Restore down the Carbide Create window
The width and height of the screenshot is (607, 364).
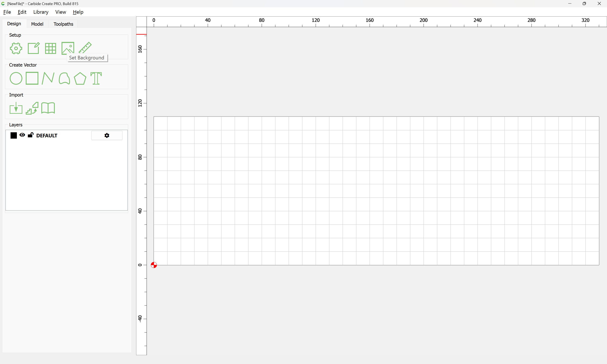pyautogui.click(x=584, y=3)
